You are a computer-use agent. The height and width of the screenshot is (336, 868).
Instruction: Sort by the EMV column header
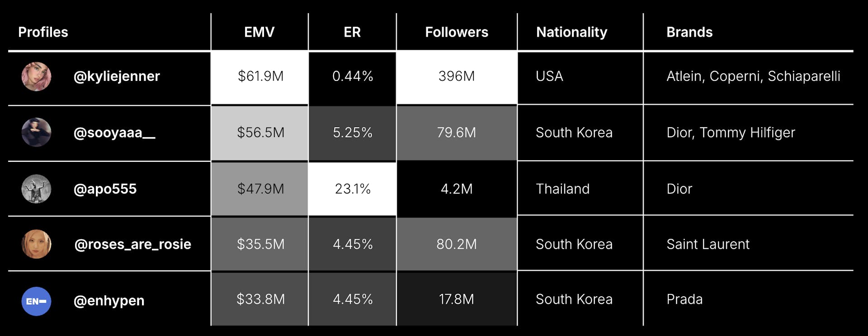click(259, 32)
